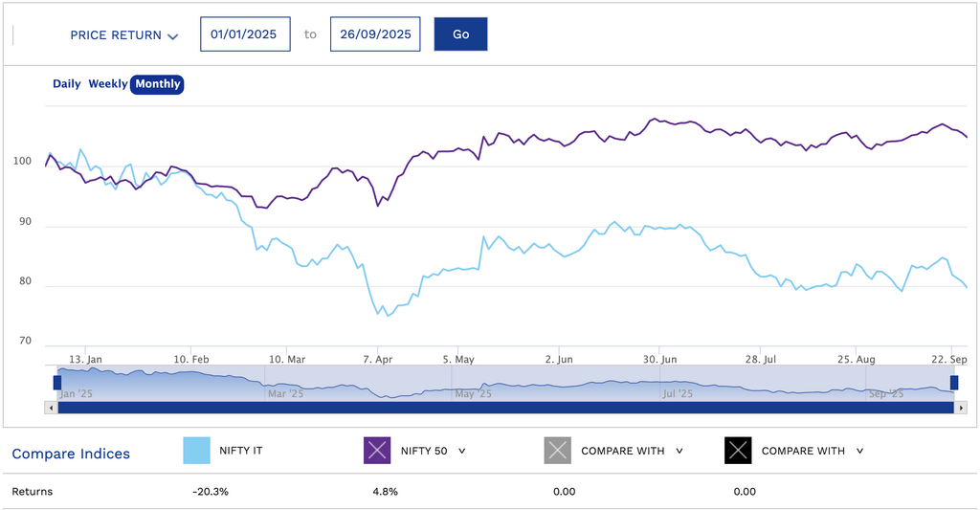Switch chart to Weekly interval
This screenshot has height=510, width=980.
tap(107, 84)
